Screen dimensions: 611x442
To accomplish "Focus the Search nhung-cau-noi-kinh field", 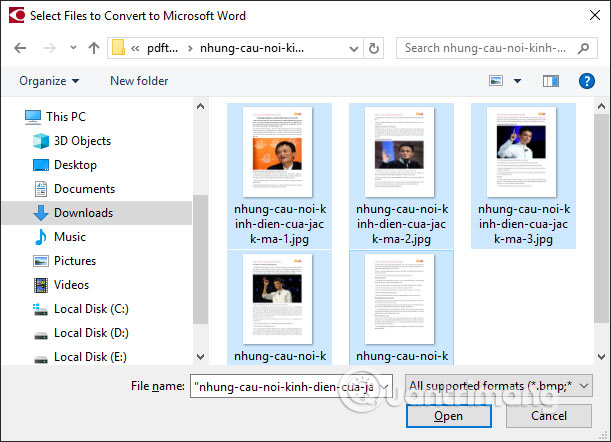I will click(x=496, y=48).
